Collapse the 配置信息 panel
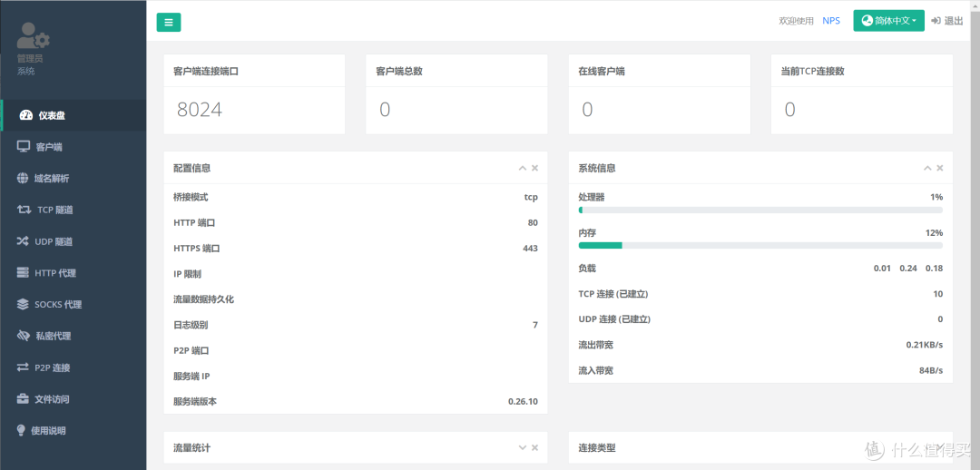Image resolution: width=980 pixels, height=470 pixels. point(523,168)
